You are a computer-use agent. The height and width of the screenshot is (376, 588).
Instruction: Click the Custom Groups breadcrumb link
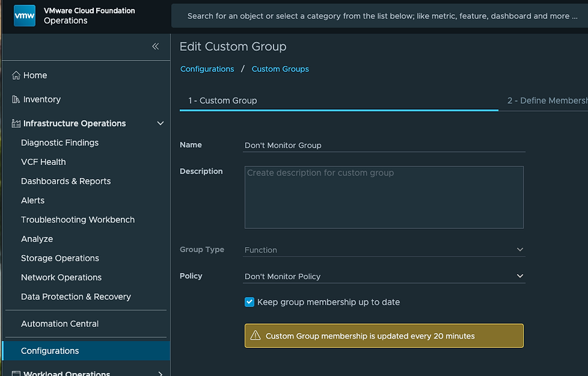point(280,69)
